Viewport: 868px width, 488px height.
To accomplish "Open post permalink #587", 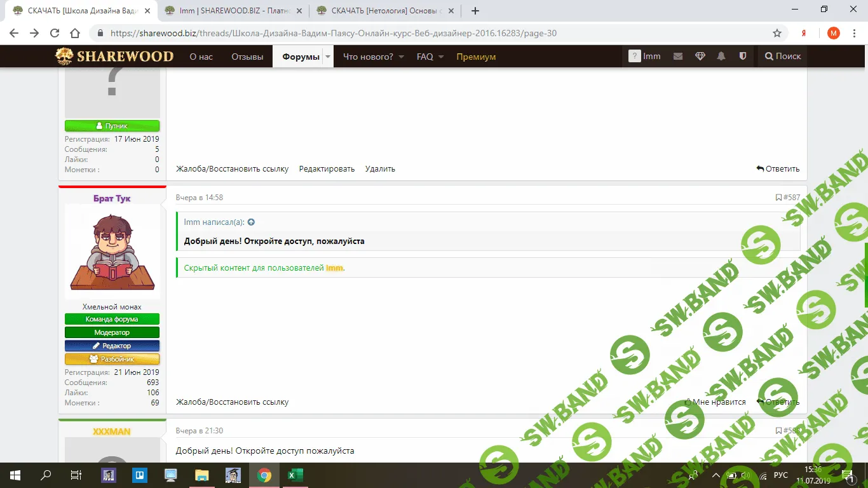I will click(791, 198).
